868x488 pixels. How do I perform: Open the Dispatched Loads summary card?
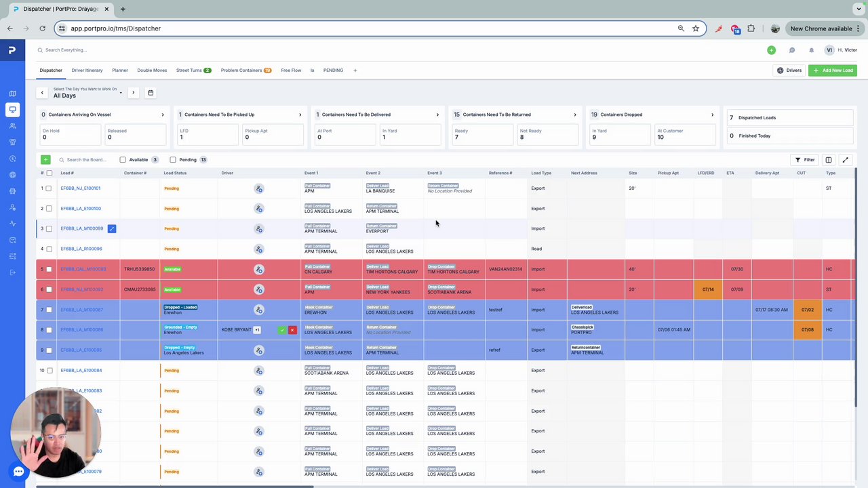789,118
